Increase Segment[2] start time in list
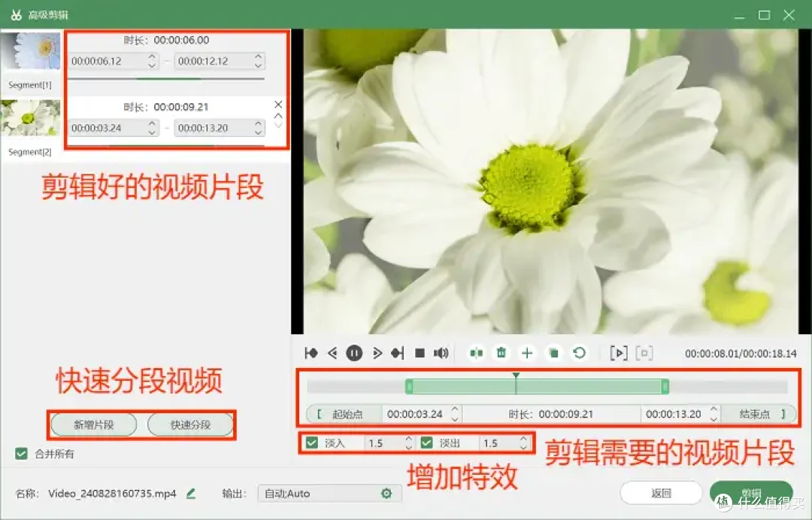This screenshot has width=812, height=520. coord(152,123)
